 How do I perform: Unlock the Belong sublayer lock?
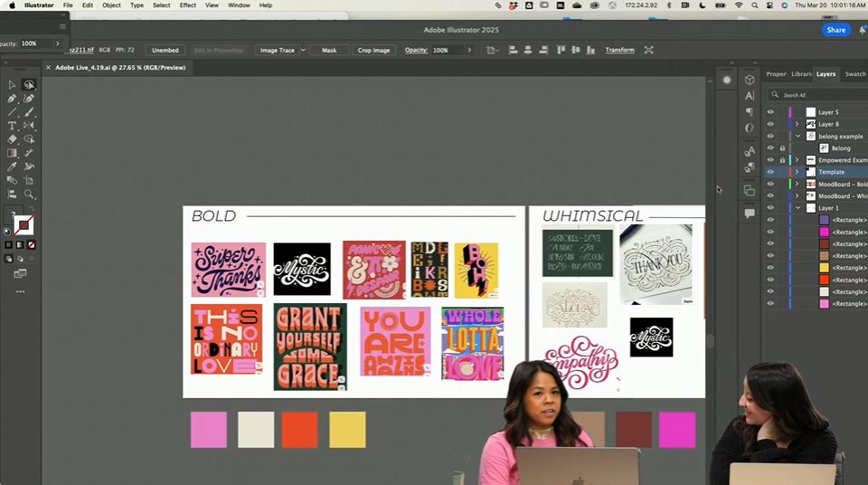(782, 148)
